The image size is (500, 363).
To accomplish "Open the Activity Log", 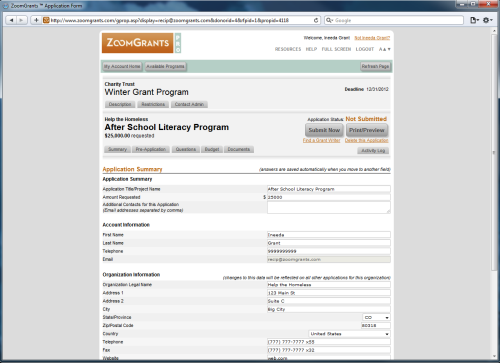I will point(373,151).
